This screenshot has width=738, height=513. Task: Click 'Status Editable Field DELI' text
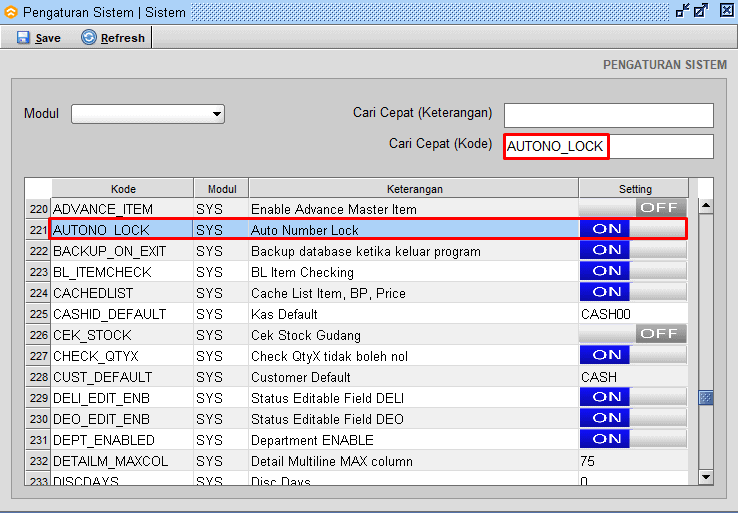pos(327,398)
